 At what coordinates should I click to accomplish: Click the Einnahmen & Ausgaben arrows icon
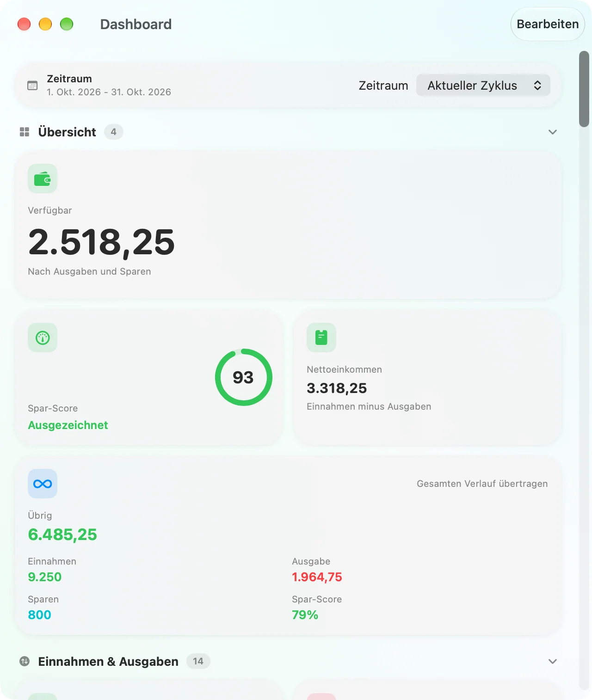pos(25,662)
